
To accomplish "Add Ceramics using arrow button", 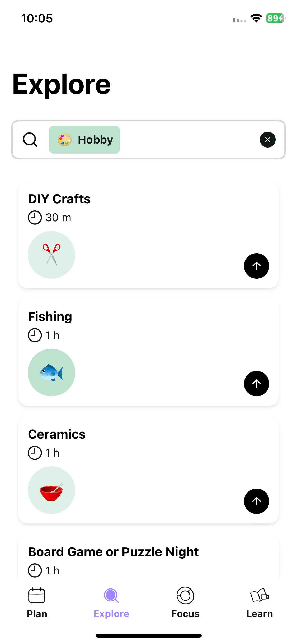I will [256, 501].
